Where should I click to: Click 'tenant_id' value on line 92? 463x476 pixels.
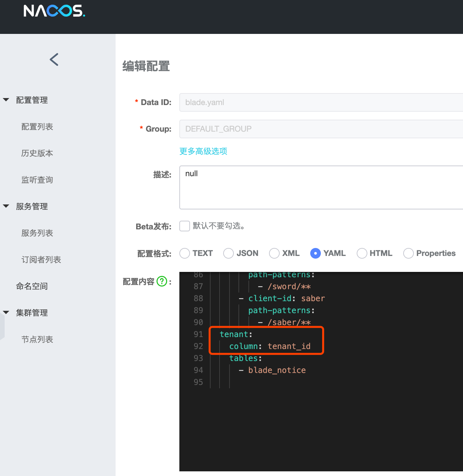pyautogui.click(x=289, y=346)
